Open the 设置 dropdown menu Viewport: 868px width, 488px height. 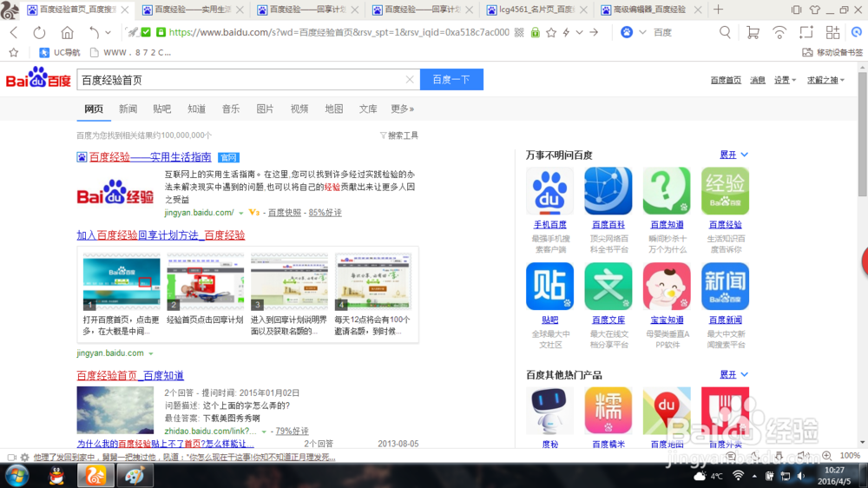(x=785, y=80)
